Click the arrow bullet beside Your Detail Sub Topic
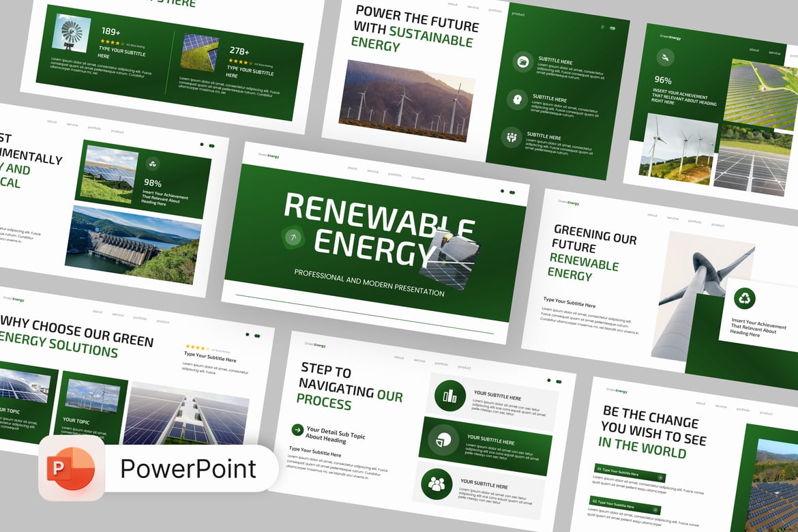Image resolution: width=798 pixels, height=532 pixels. click(x=297, y=430)
